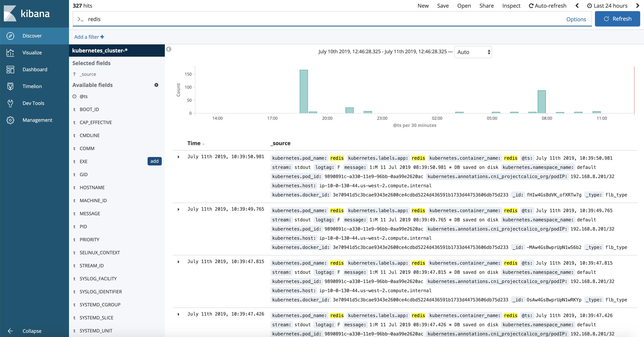644x337 pixels.
Task: Open Timelion panel
Action: pos(32,86)
